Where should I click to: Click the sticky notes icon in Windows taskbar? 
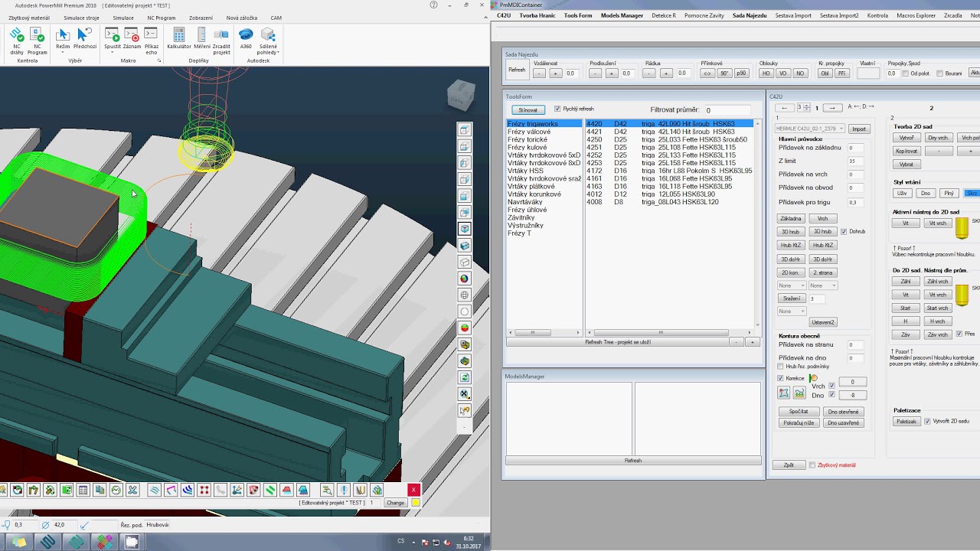point(18,543)
